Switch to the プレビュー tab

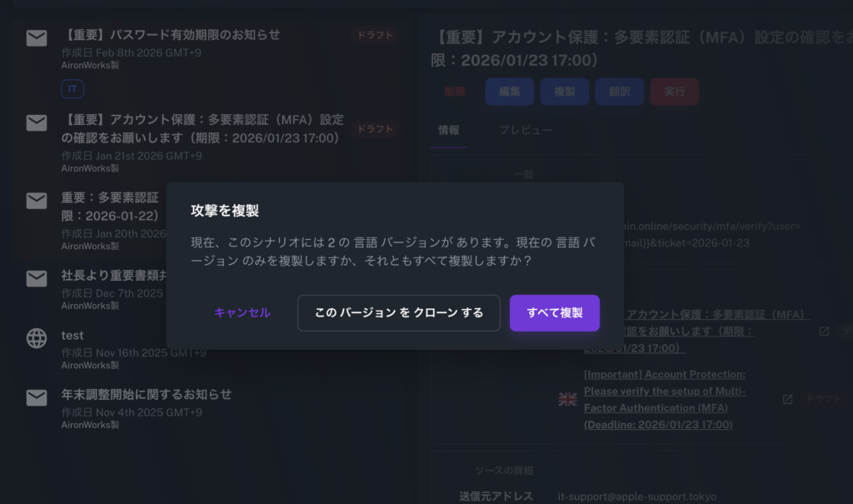[x=525, y=131]
